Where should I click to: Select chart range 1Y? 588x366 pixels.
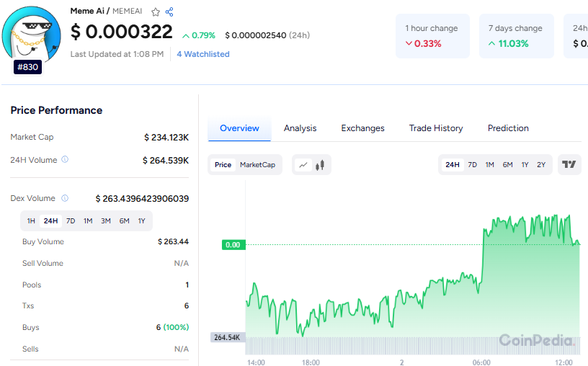pyautogui.click(x=525, y=164)
